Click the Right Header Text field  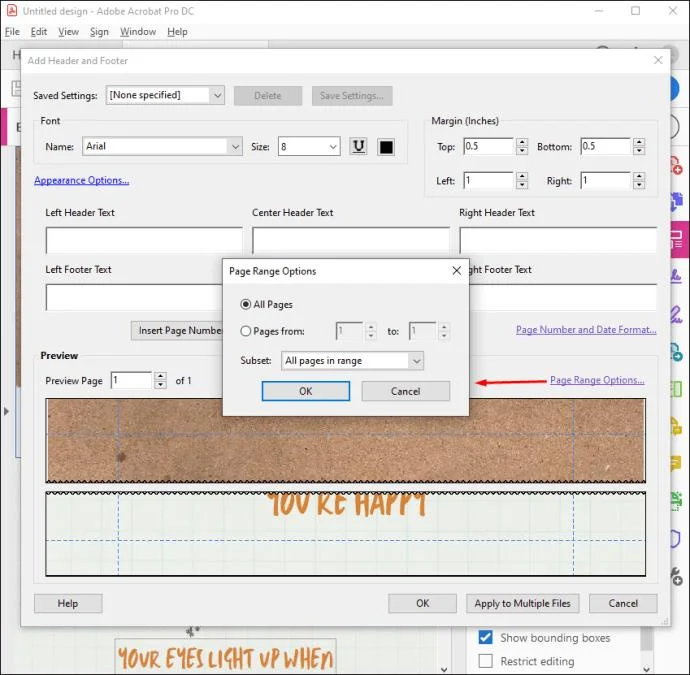(558, 240)
